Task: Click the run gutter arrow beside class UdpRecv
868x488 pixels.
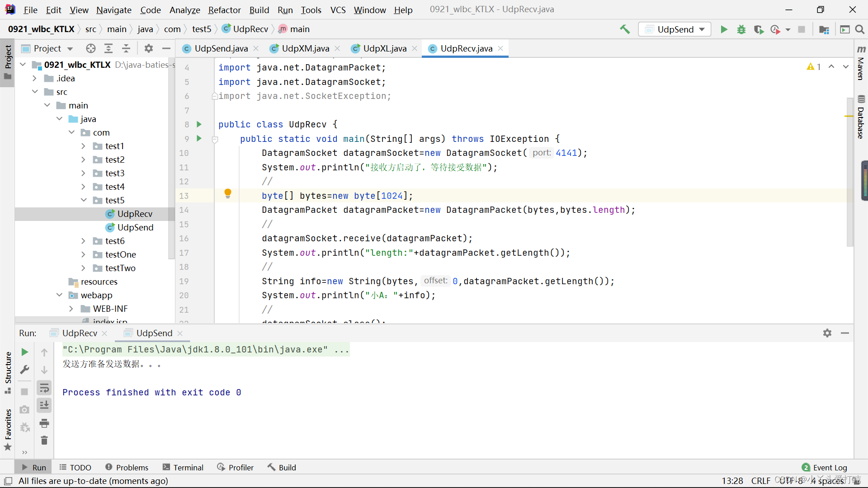Action: [x=199, y=124]
